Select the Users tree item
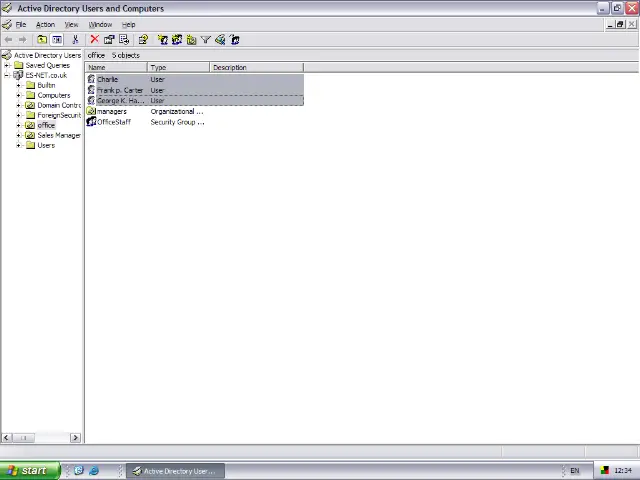Viewport: 640px width, 480px height. pos(46,145)
